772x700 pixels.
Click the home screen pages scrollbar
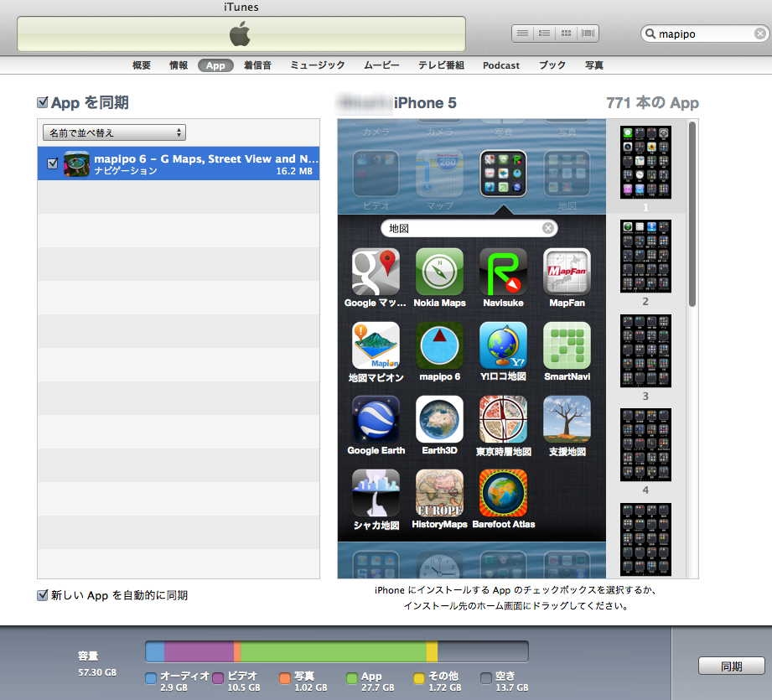692,215
